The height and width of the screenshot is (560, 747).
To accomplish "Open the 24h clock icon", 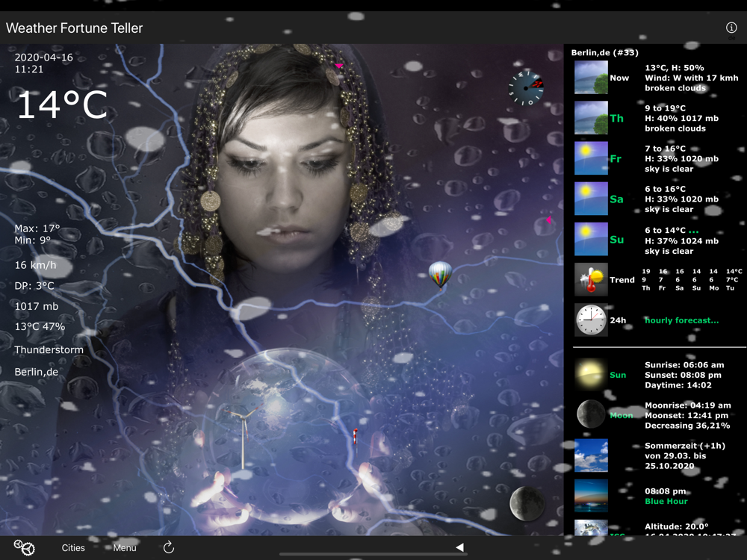I will pyautogui.click(x=591, y=320).
